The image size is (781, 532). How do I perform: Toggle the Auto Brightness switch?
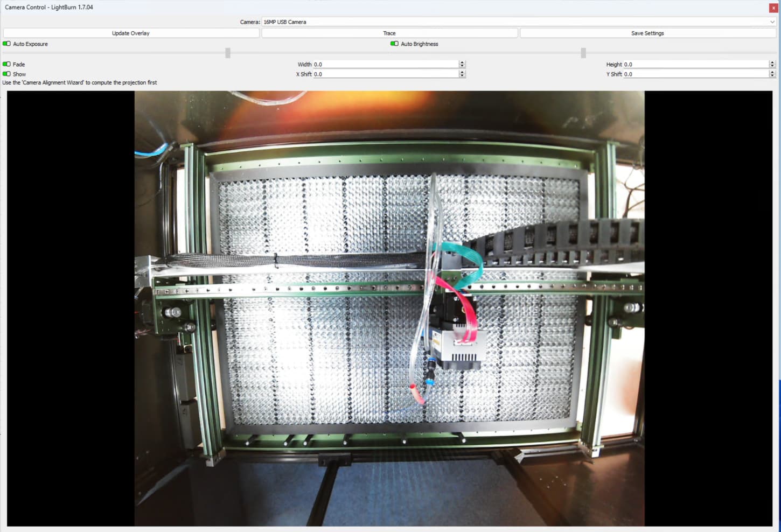coord(394,44)
